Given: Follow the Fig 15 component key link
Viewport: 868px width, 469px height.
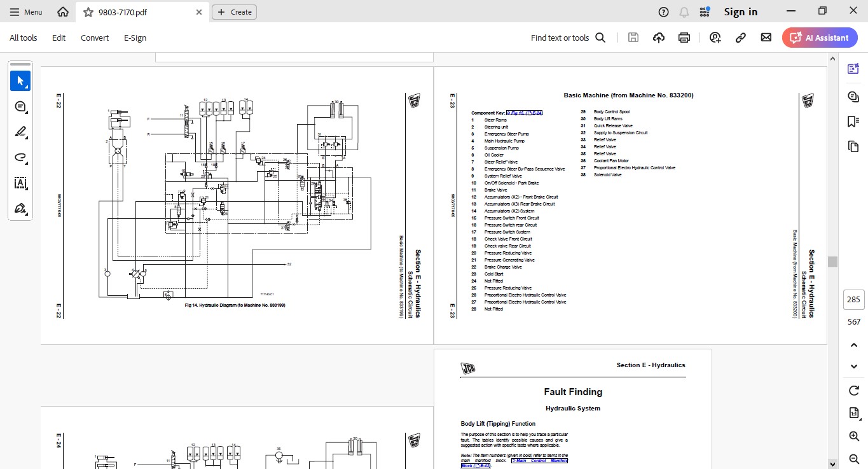Looking at the screenshot, I should click(x=524, y=113).
